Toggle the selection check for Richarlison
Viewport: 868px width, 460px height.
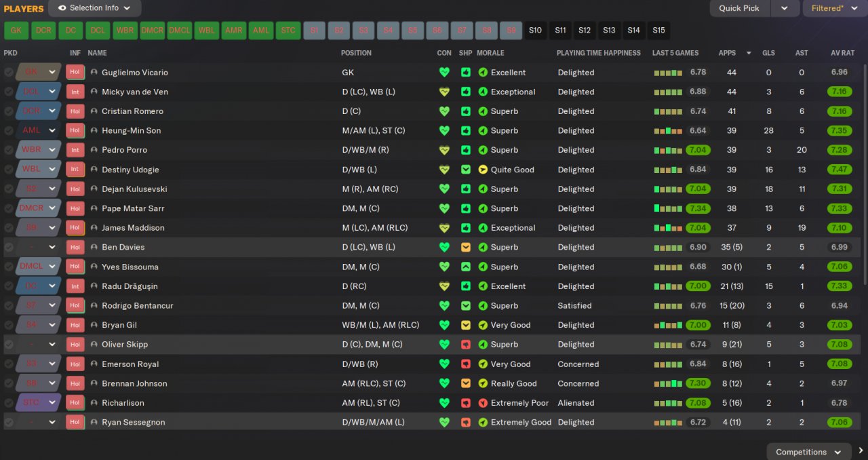pos(8,402)
